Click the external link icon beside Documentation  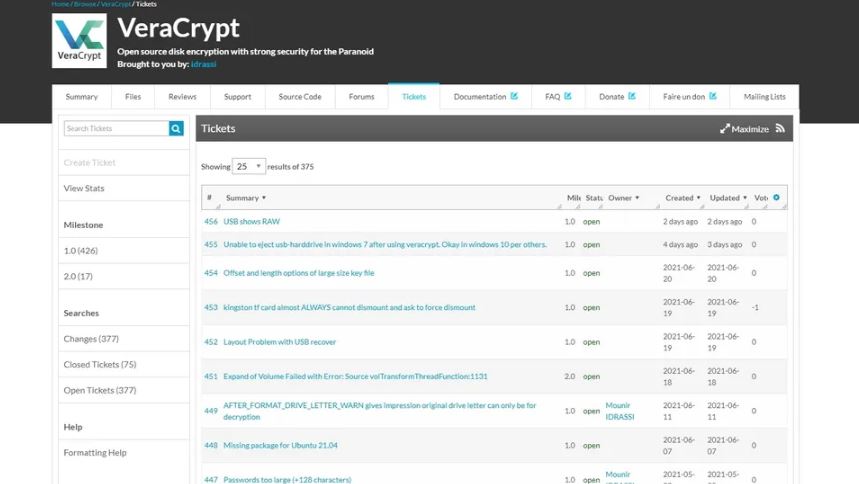tap(514, 96)
